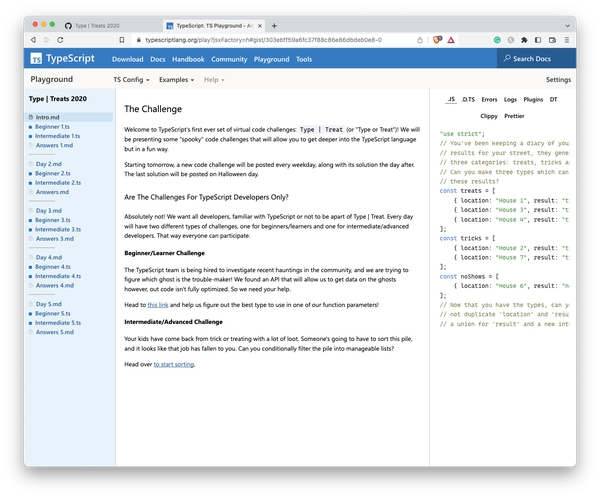Expand the TS Config dropdown
Screen dimensions: 600x498
tap(132, 79)
